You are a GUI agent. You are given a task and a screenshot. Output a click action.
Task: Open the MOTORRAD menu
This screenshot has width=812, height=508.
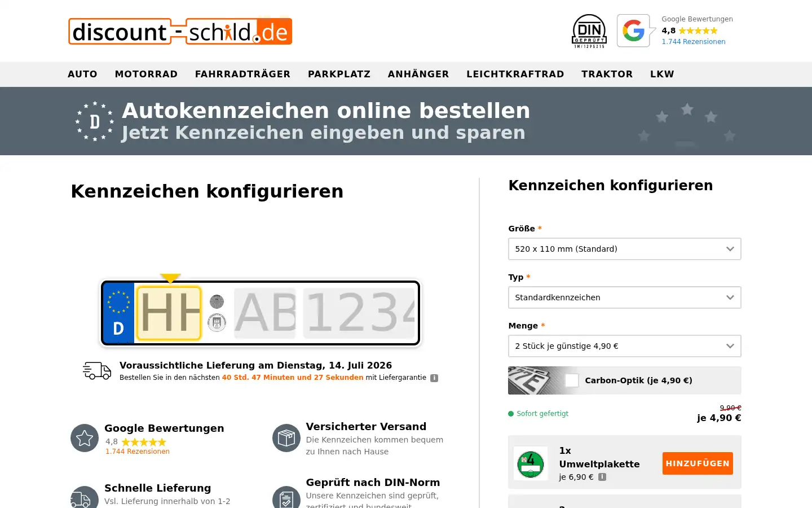point(146,74)
